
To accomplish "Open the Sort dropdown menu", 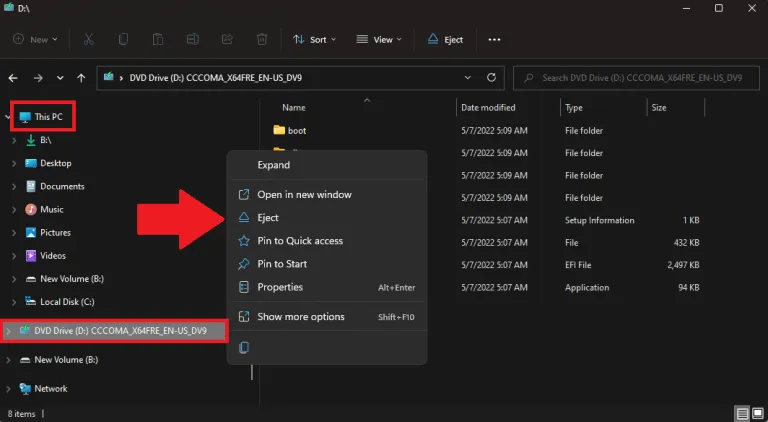I will click(x=316, y=39).
